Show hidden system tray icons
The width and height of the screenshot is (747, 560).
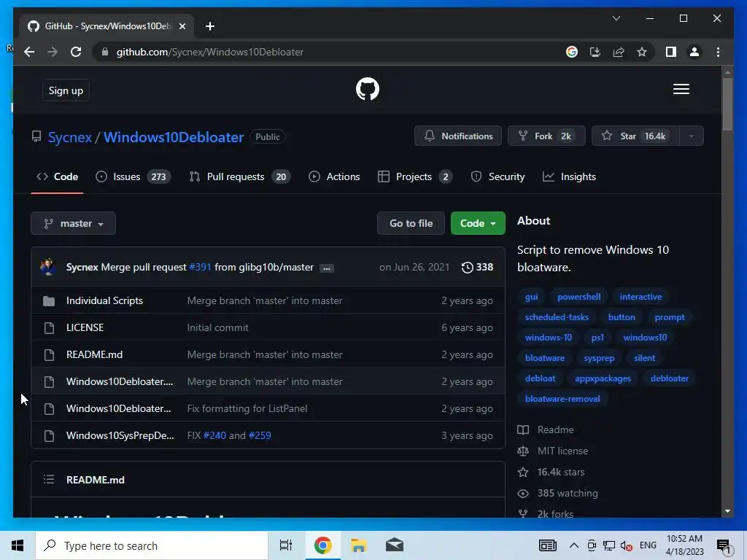coord(573,545)
